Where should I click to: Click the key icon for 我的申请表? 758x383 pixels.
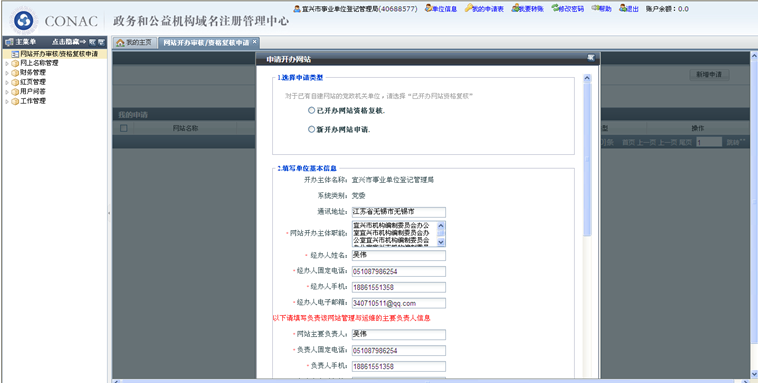click(x=468, y=8)
